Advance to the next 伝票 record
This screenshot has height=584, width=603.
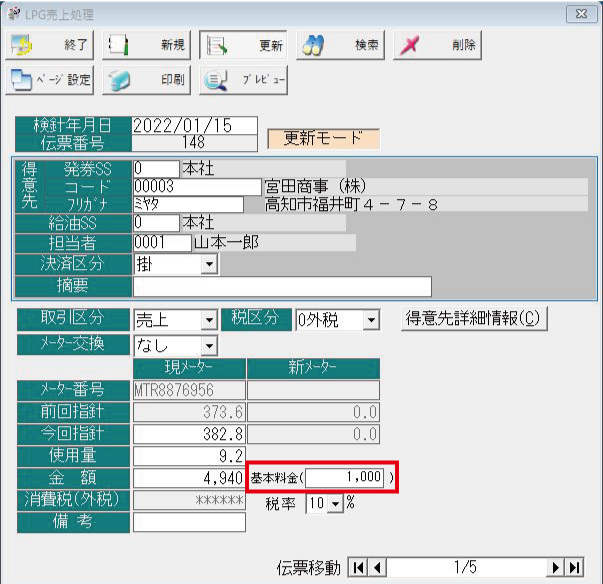pyautogui.click(x=556, y=568)
